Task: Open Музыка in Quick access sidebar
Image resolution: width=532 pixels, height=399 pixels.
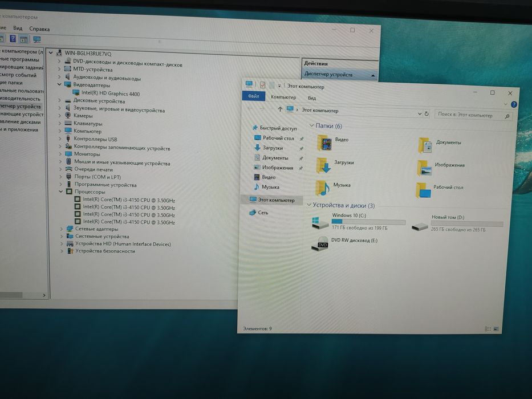Action: (x=266, y=186)
